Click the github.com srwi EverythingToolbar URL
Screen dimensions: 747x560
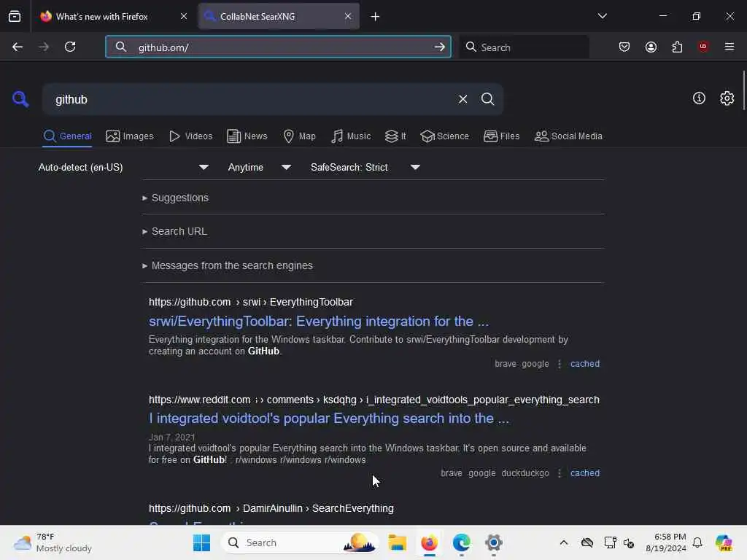(251, 303)
